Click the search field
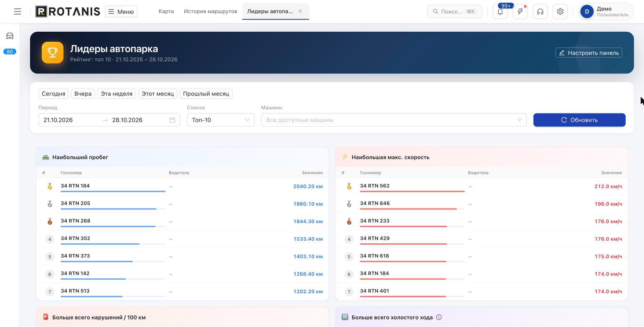644x327 pixels. click(x=455, y=12)
